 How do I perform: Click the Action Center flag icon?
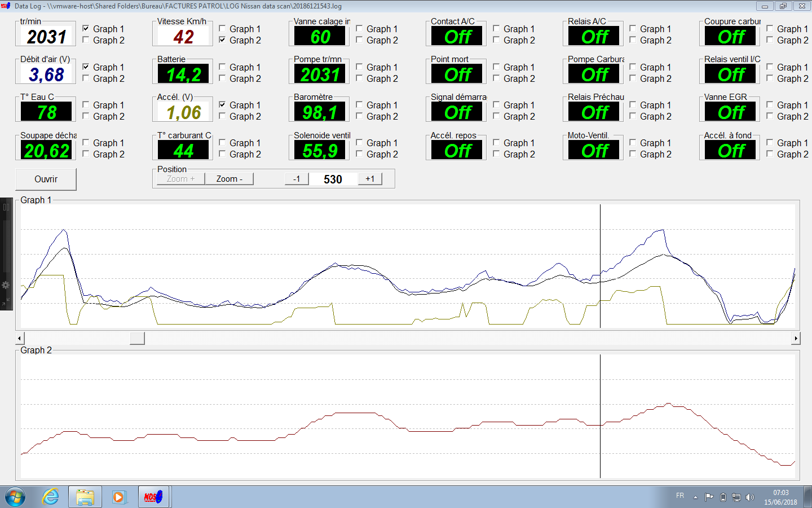709,497
